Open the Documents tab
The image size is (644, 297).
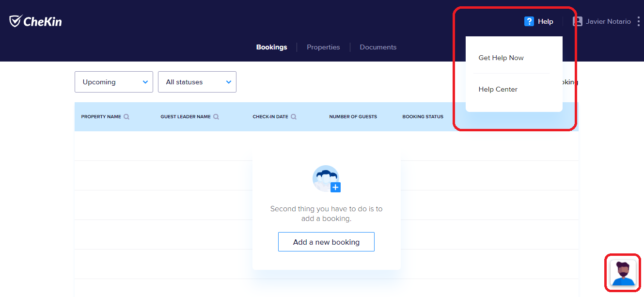(378, 47)
